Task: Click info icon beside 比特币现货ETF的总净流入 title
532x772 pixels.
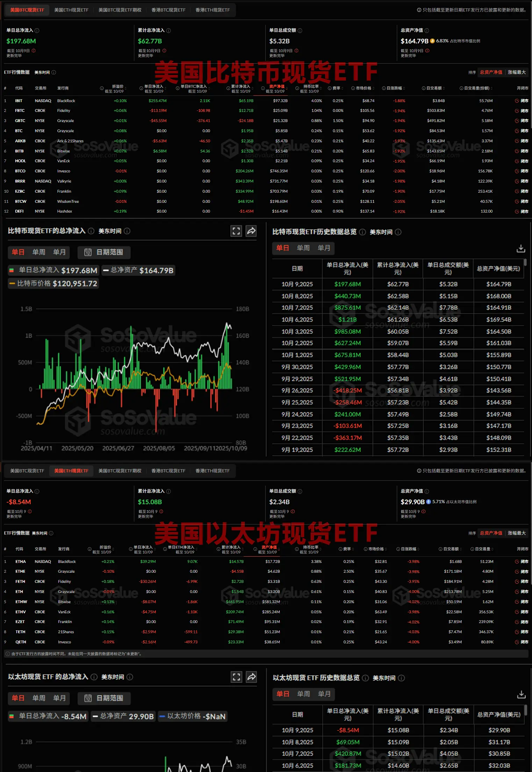Action: [91, 231]
